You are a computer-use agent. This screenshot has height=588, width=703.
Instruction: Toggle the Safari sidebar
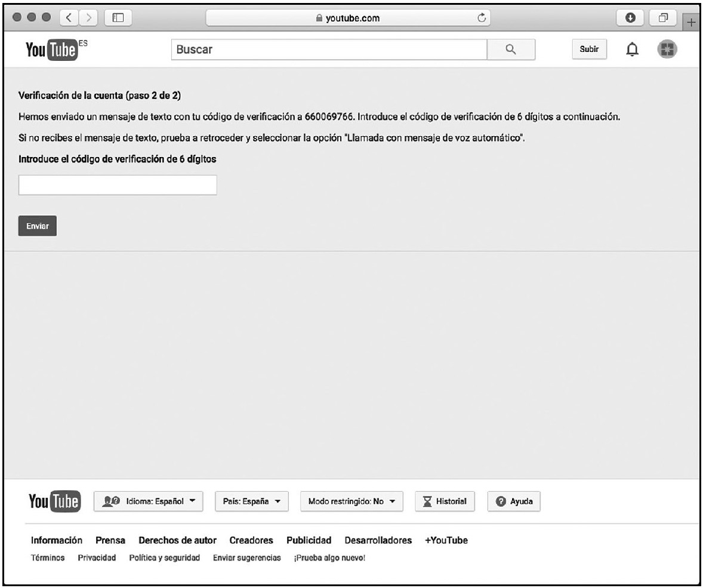click(x=118, y=17)
